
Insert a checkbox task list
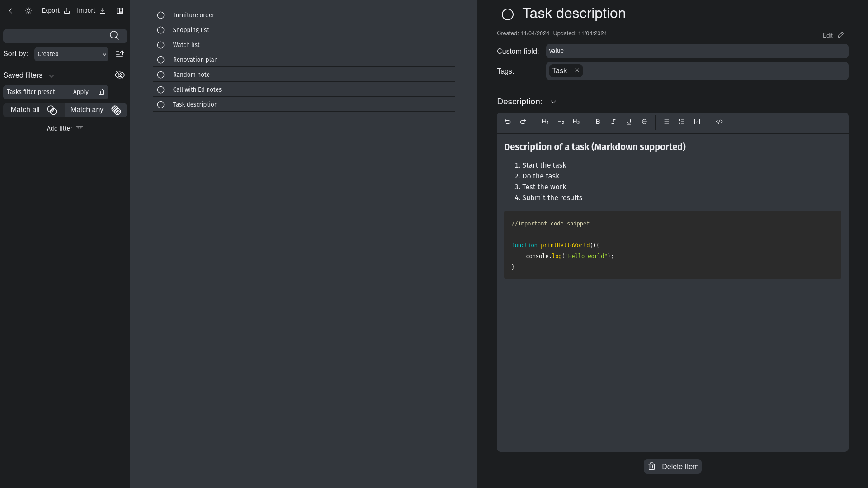coord(697,122)
